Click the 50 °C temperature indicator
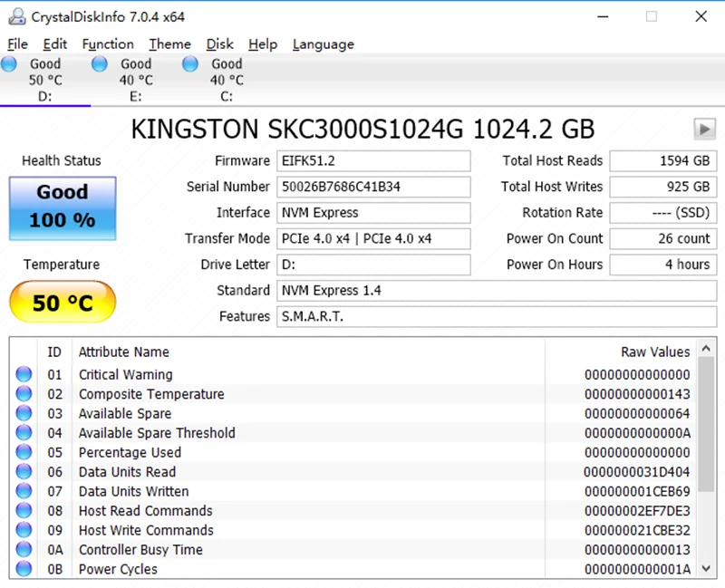725x588 pixels. click(63, 303)
